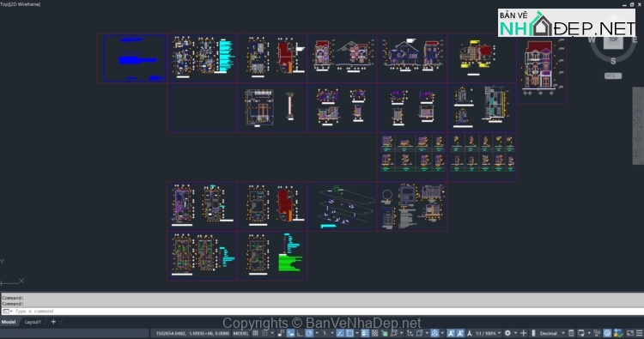Viewport: 644px width, 339px height.
Task: Toggle show annotation objects icon
Action: 451,333
